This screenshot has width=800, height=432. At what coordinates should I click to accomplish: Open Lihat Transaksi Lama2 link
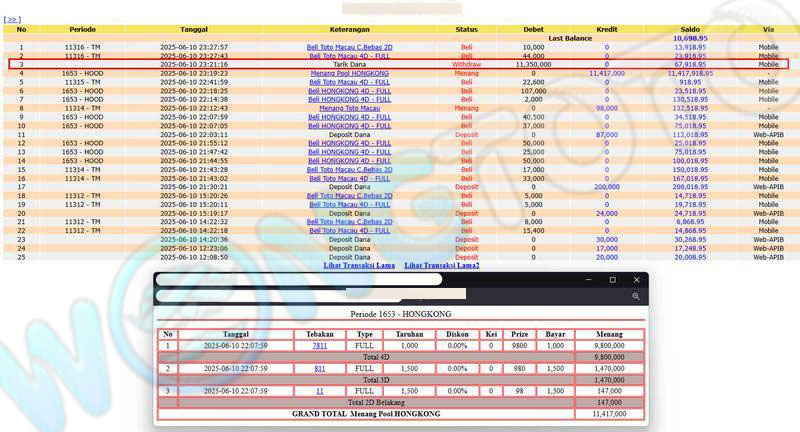pyautogui.click(x=441, y=265)
